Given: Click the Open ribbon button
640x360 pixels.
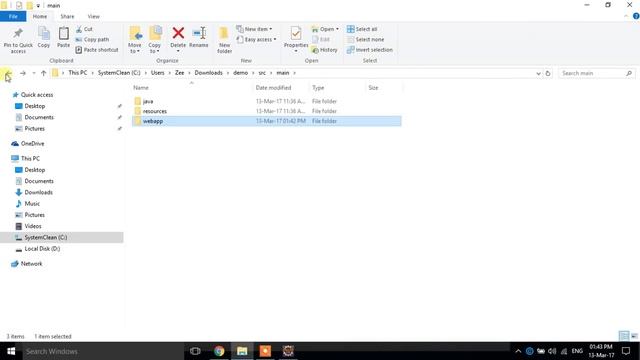Looking at the screenshot, I should (325, 29).
